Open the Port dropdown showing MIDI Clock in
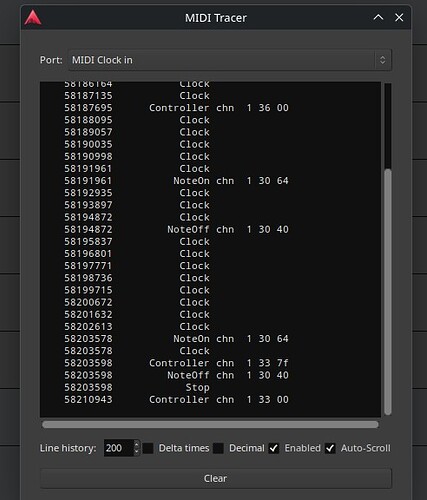The image size is (427, 500). pos(230,60)
